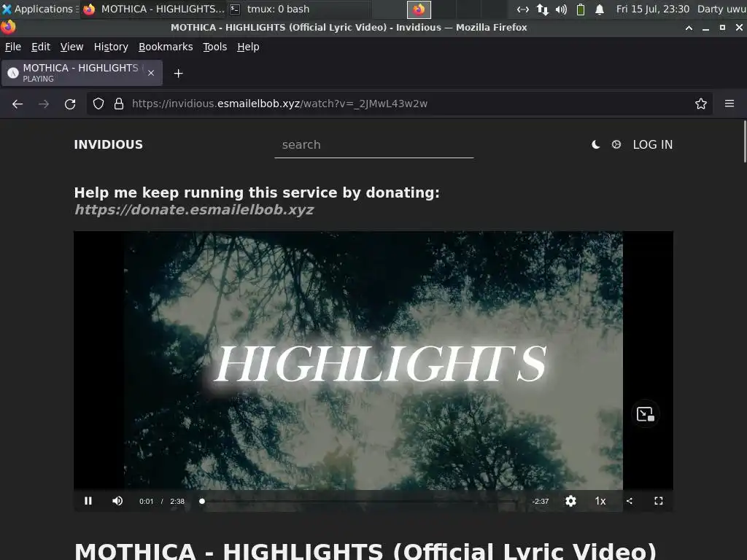The image size is (747, 560).
Task: Open the File menu
Action: coord(13,47)
